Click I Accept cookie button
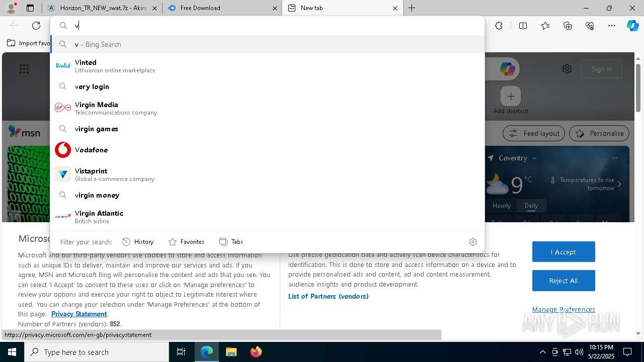 point(563,252)
